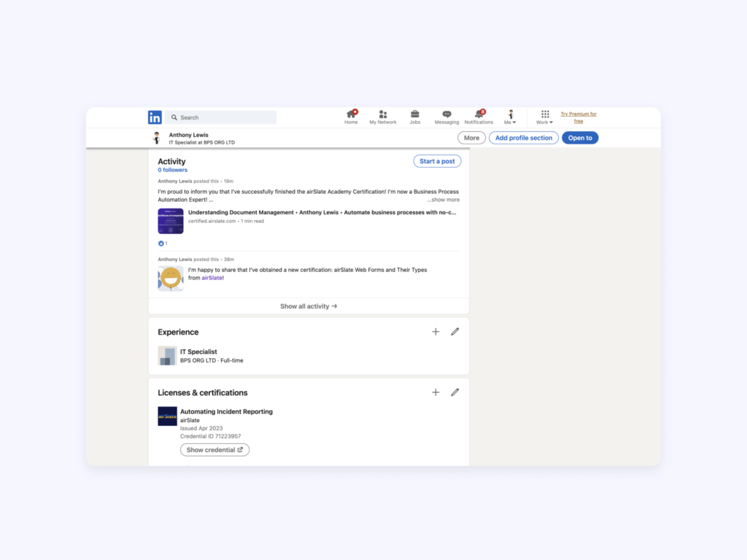747x560 pixels.
Task: Click the Open to button
Action: (580, 138)
